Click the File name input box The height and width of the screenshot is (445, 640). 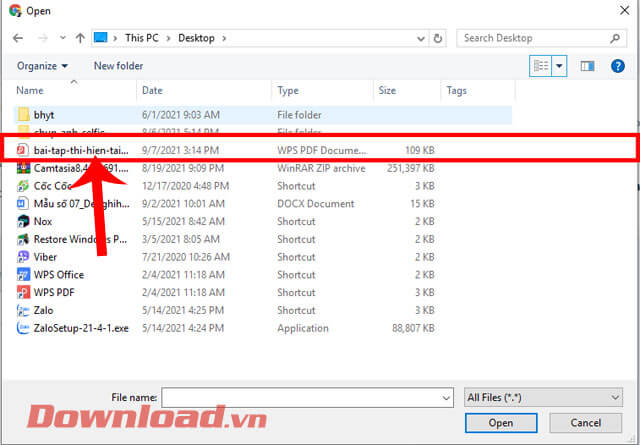point(302,398)
